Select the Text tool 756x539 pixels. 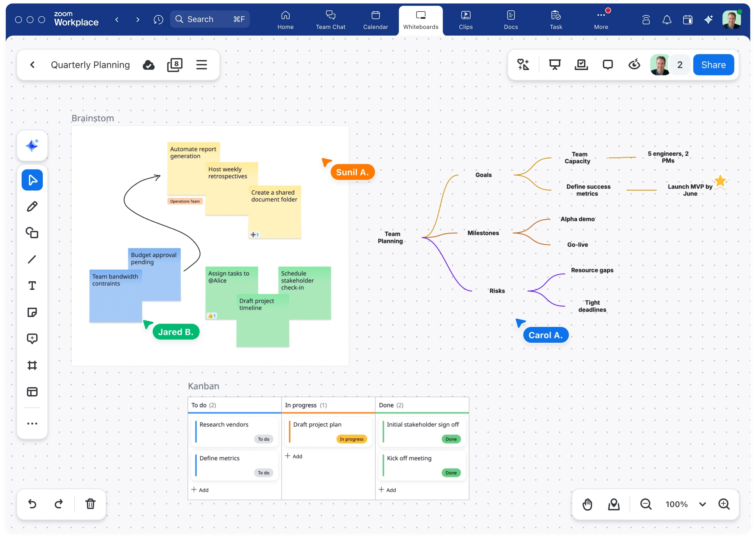32,285
